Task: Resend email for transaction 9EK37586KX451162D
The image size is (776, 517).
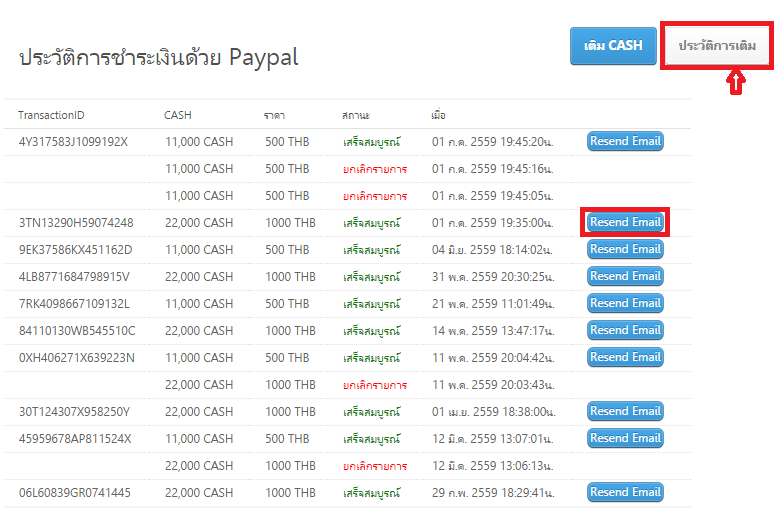Action: tap(625, 249)
